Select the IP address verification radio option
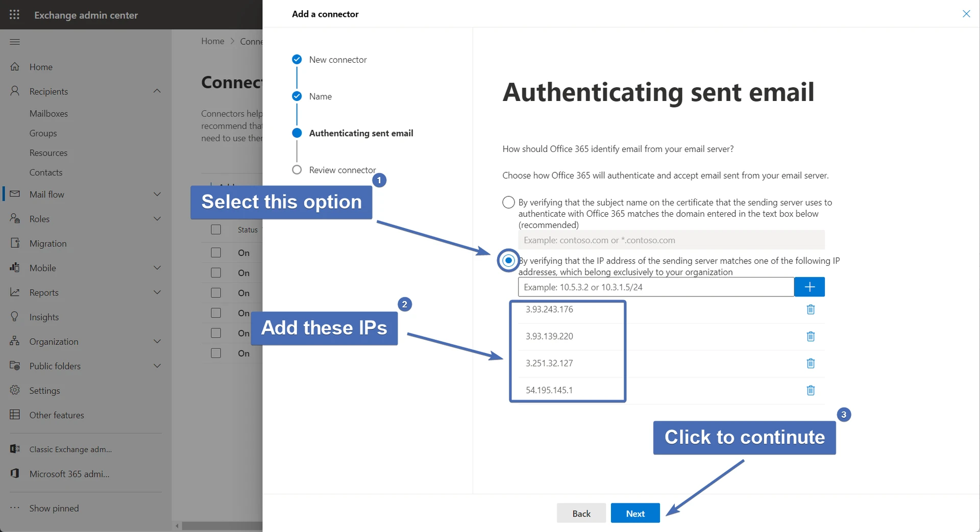The height and width of the screenshot is (532, 980). point(508,261)
